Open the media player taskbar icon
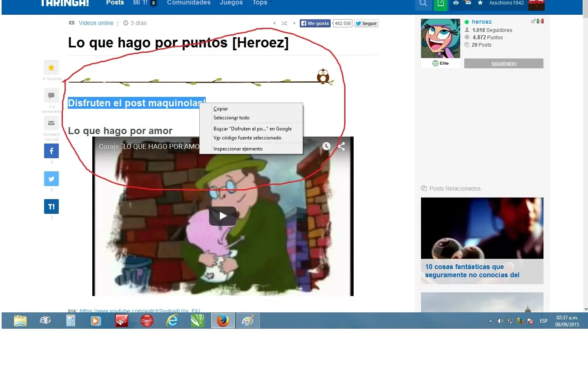This screenshot has height=368, width=588. [x=96, y=321]
